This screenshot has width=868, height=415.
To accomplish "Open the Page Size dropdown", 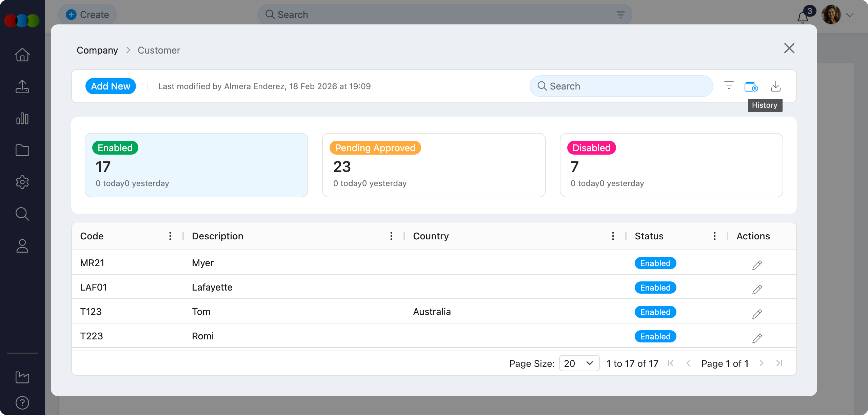I will [x=579, y=363].
